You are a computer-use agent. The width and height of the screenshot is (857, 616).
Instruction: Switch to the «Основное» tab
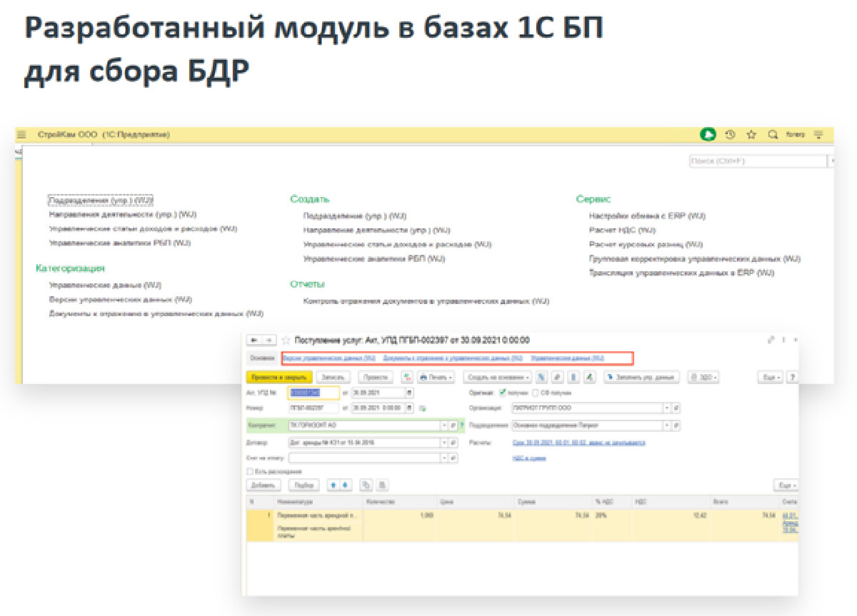point(262,358)
